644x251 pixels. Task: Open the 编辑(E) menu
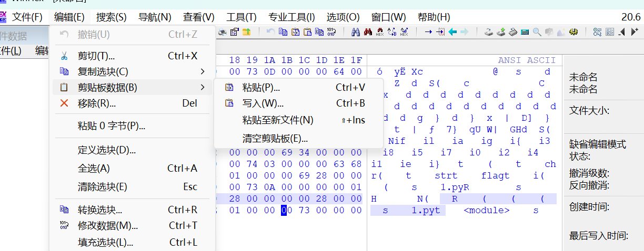pyautogui.click(x=69, y=17)
